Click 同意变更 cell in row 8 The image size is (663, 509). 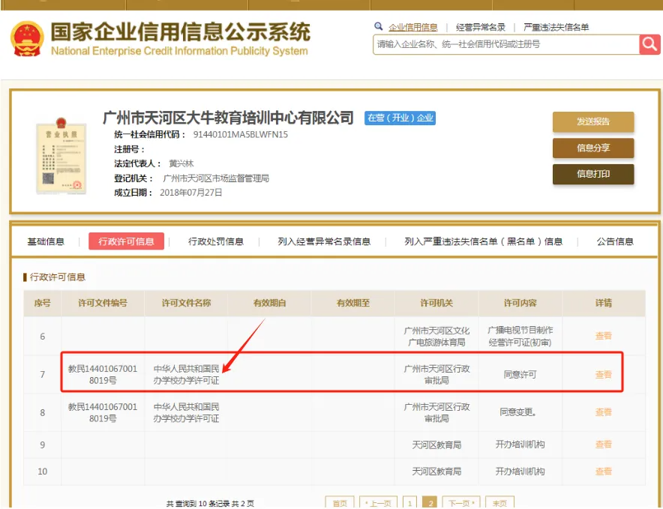click(x=518, y=412)
